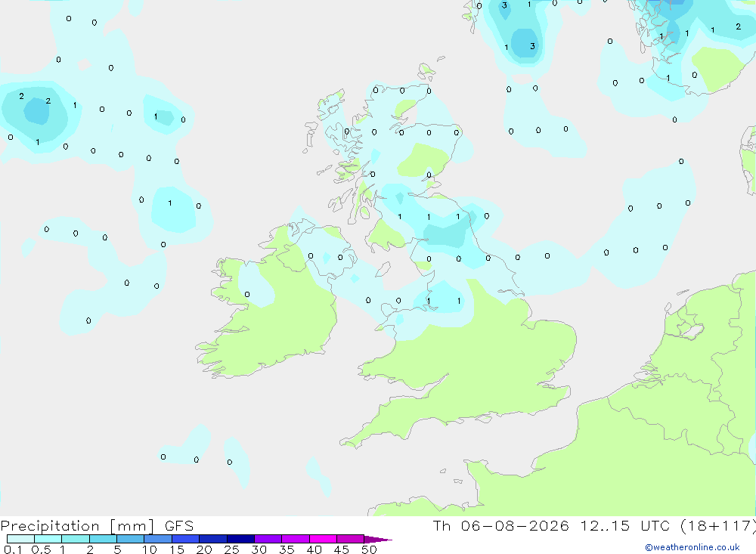756x554 pixels.
Task: Click the 0.1–0.5 mm legend color swatch
Action: coord(20,539)
